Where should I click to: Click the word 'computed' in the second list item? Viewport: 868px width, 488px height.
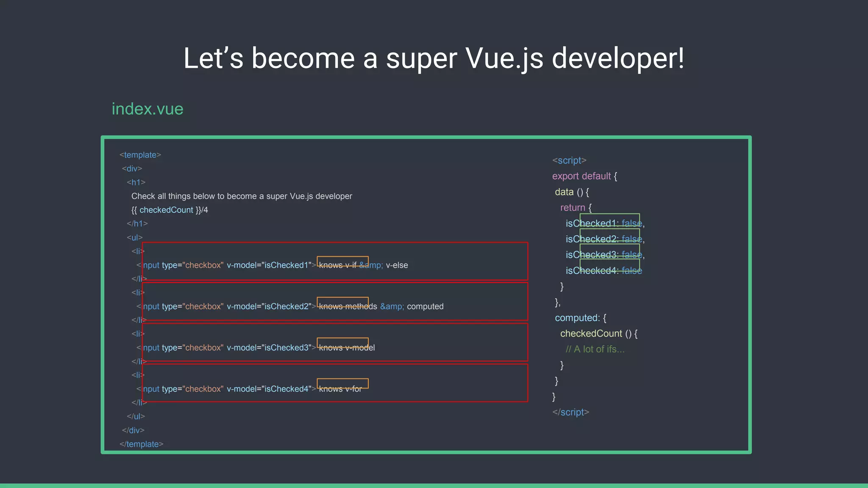click(426, 306)
